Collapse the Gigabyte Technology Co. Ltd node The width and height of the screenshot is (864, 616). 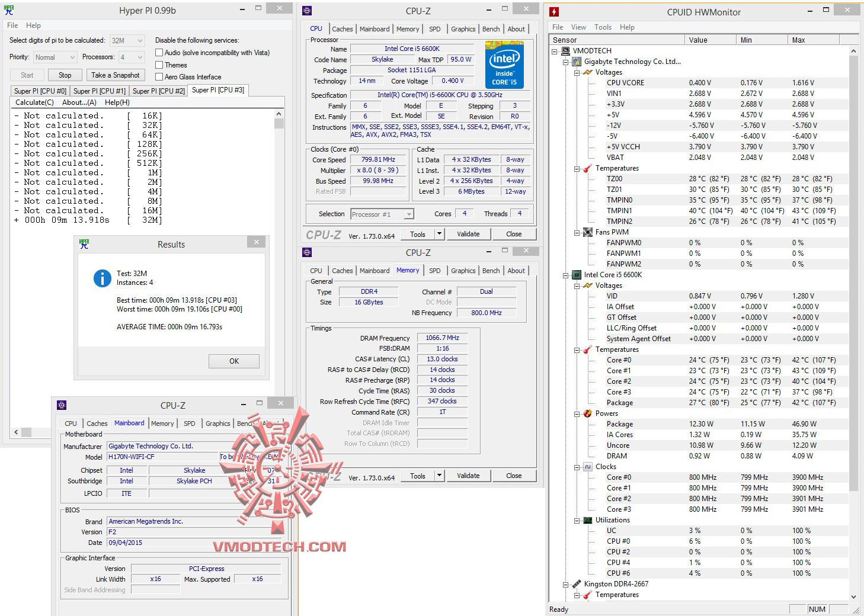565,62
